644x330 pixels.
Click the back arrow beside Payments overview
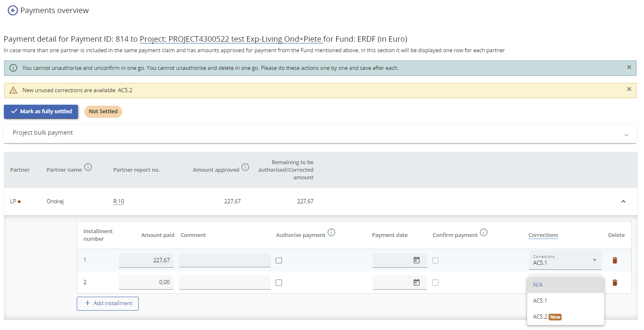(x=13, y=11)
